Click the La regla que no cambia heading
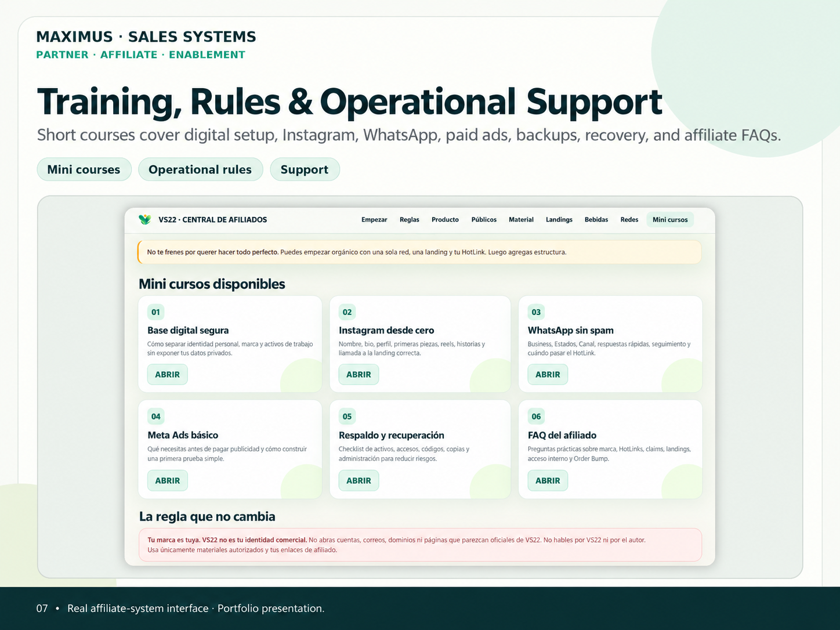 (x=207, y=517)
